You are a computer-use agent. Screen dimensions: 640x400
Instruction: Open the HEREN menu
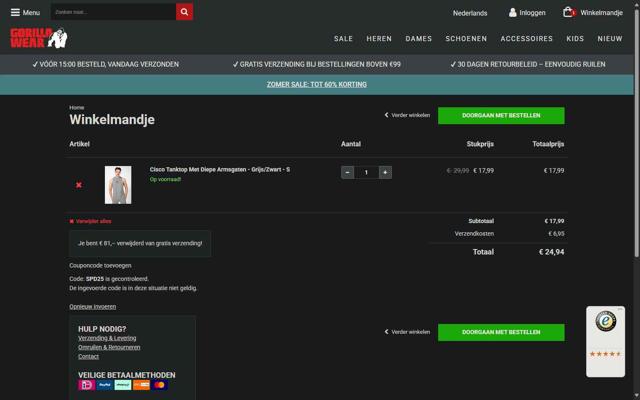[379, 39]
